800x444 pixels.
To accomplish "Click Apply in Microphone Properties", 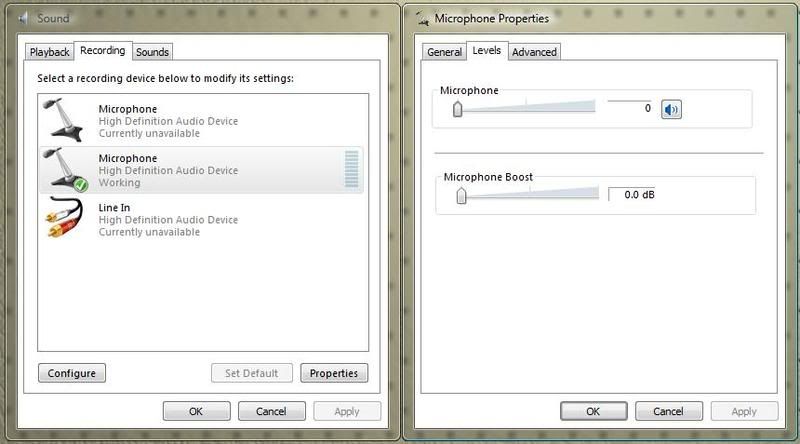I will tap(744, 411).
